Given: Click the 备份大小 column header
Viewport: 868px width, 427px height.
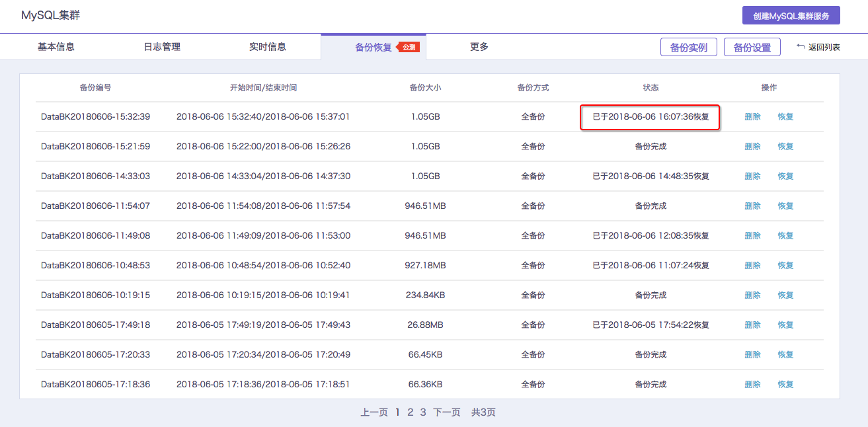Looking at the screenshot, I should coord(425,87).
